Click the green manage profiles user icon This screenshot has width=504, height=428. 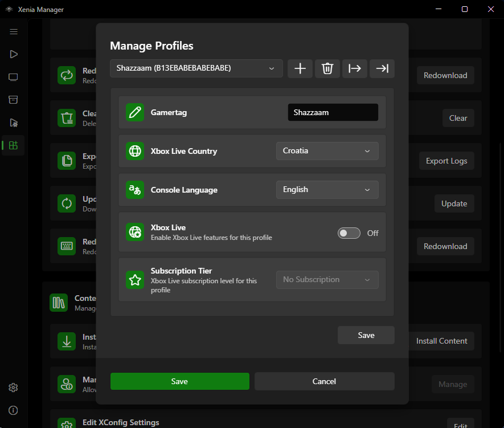tap(67, 384)
